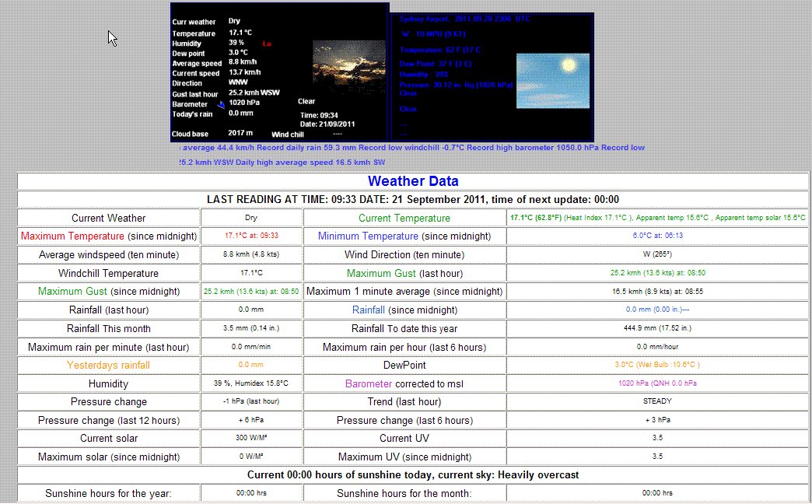Click 'Sunshine hours for the month:' label
Screen dimensions: 812x504
(x=404, y=494)
